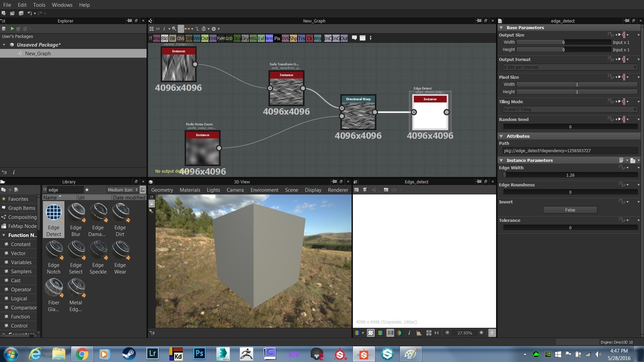
Task: Add an FX-Map (FxM) node from toolbar
Action: pos(221,38)
